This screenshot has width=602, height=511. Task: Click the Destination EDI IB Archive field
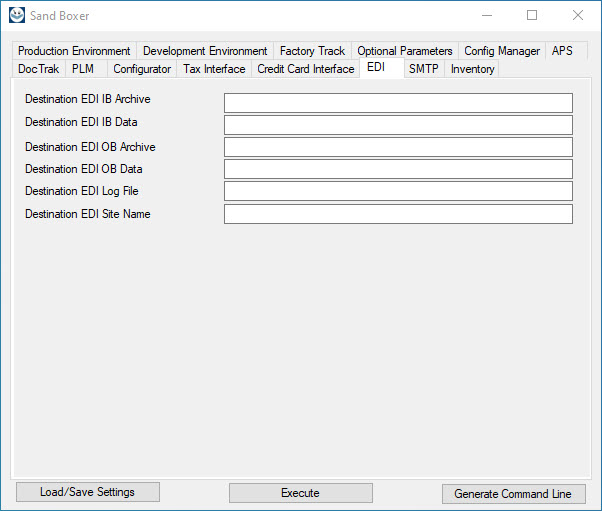coord(398,103)
